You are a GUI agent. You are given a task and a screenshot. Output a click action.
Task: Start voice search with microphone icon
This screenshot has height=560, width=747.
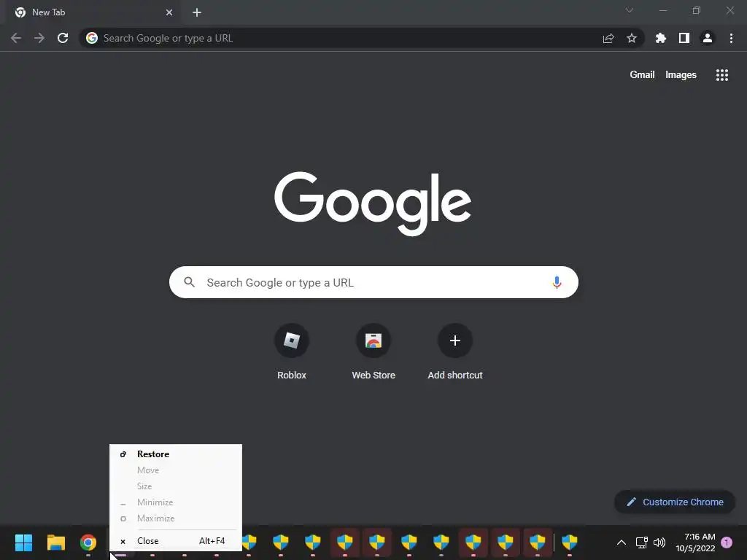[x=557, y=282]
